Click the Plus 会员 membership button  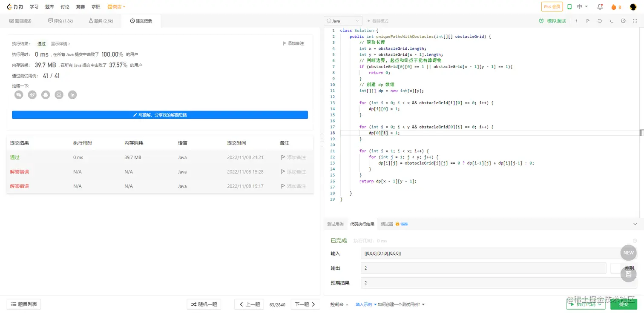coord(552,7)
